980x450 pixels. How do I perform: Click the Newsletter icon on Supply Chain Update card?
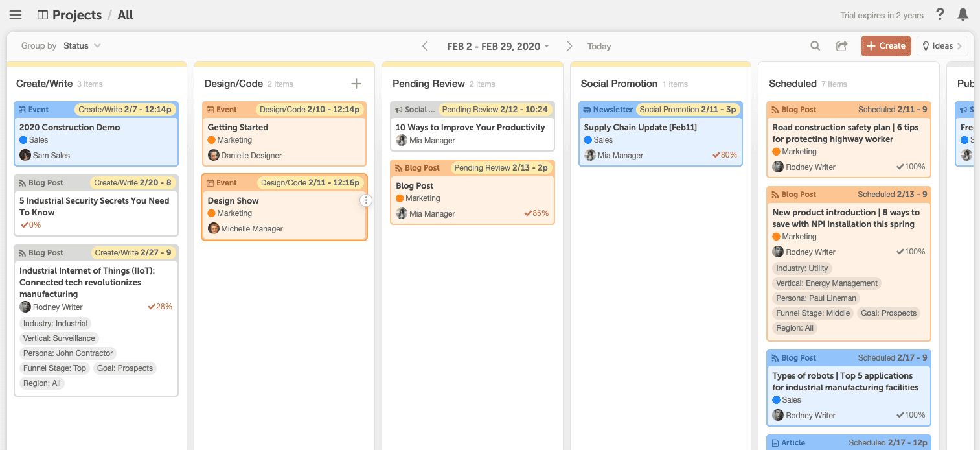[x=587, y=110]
